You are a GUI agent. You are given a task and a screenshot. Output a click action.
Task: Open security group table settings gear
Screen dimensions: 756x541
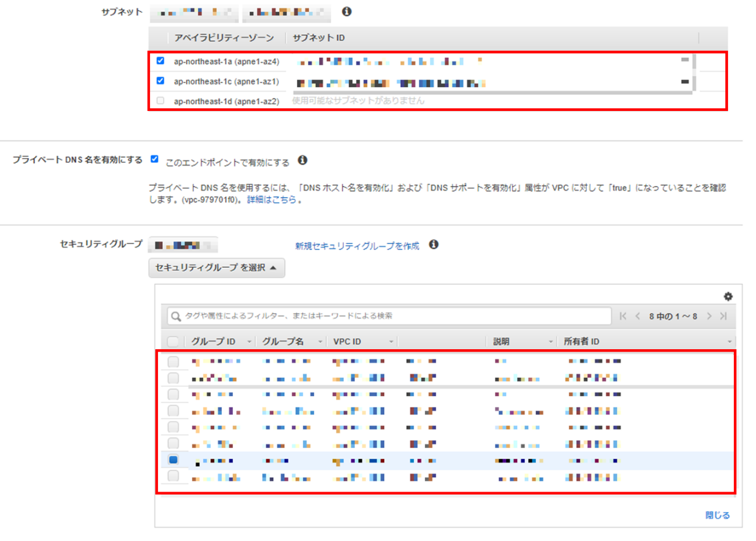[728, 296]
